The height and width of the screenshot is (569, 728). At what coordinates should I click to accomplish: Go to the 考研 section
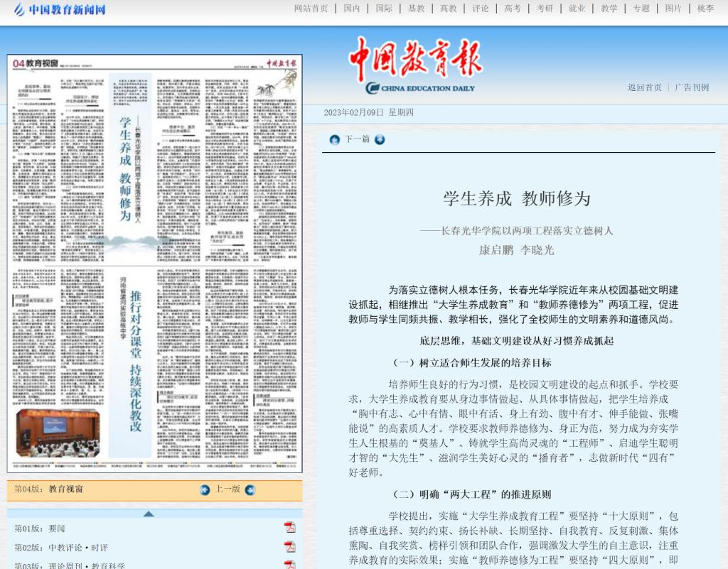[x=545, y=9]
